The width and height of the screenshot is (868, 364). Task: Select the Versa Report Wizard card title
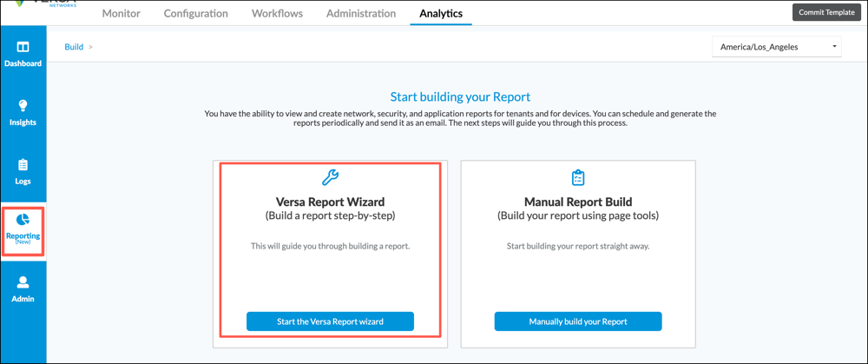[330, 202]
